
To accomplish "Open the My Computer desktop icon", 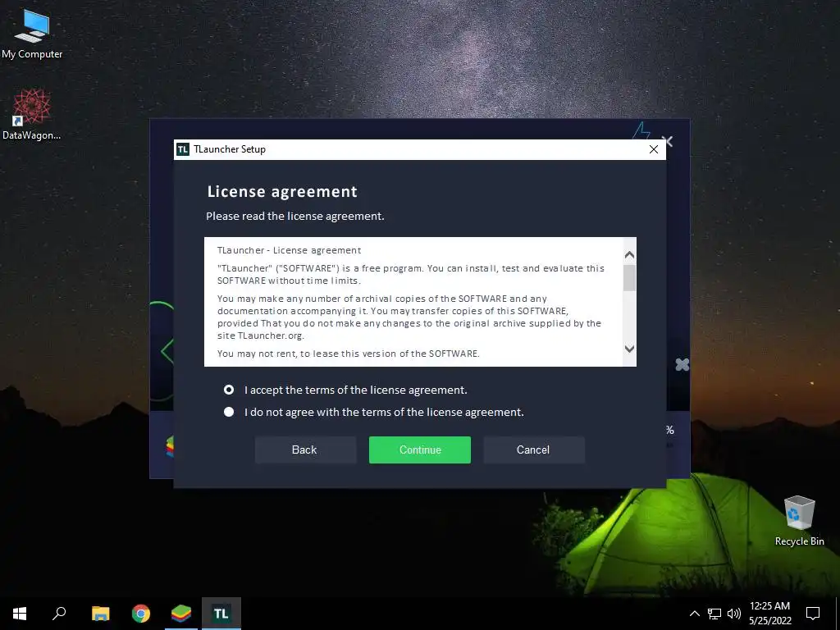I will [x=32, y=34].
